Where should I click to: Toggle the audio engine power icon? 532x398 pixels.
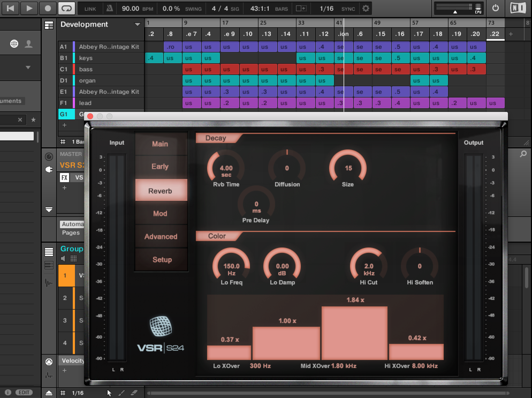coord(495,8)
